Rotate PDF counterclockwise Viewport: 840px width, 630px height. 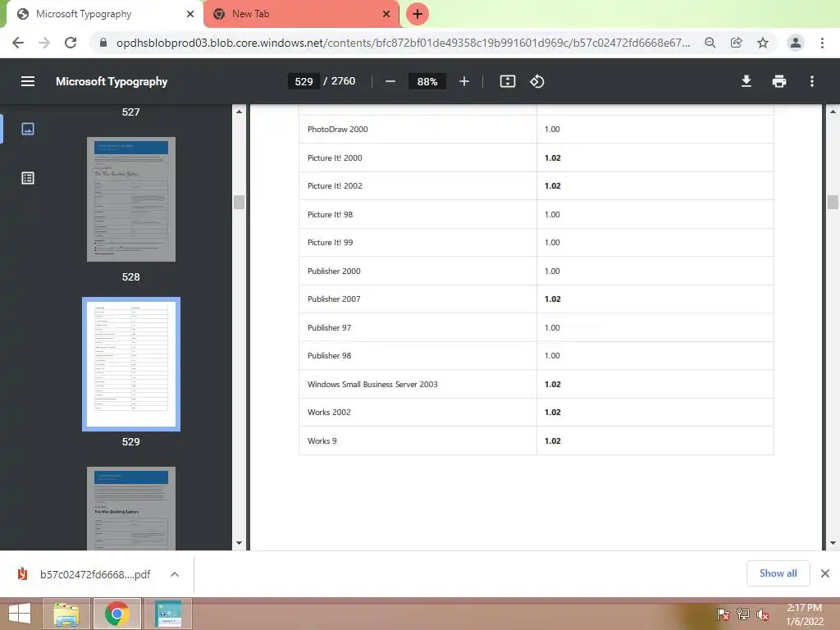pyautogui.click(x=536, y=81)
